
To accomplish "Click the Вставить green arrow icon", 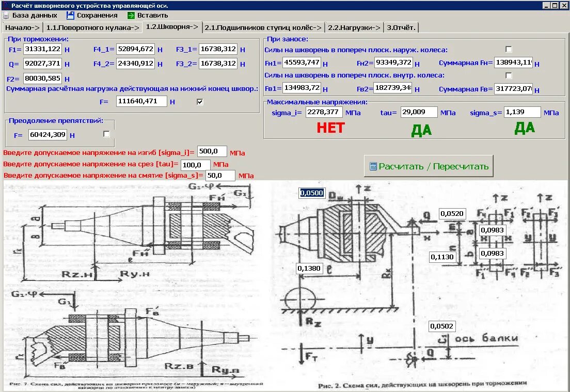I will 131,15.
